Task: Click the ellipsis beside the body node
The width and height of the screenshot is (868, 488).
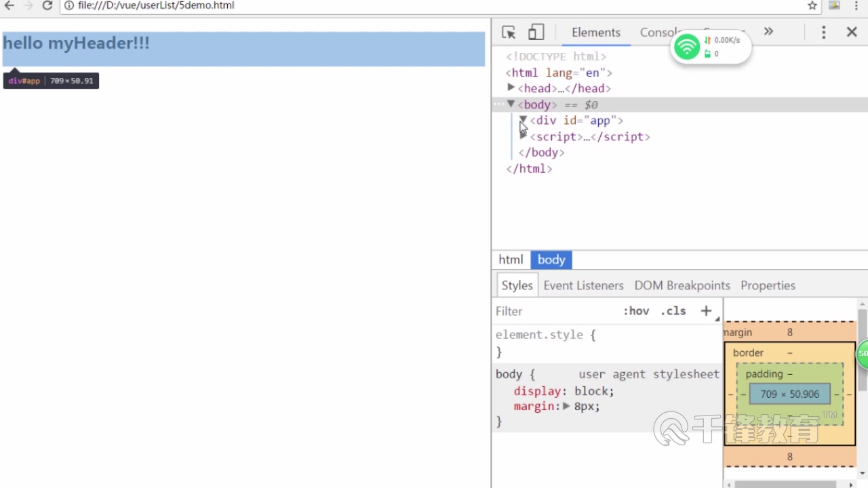Action: [499, 104]
